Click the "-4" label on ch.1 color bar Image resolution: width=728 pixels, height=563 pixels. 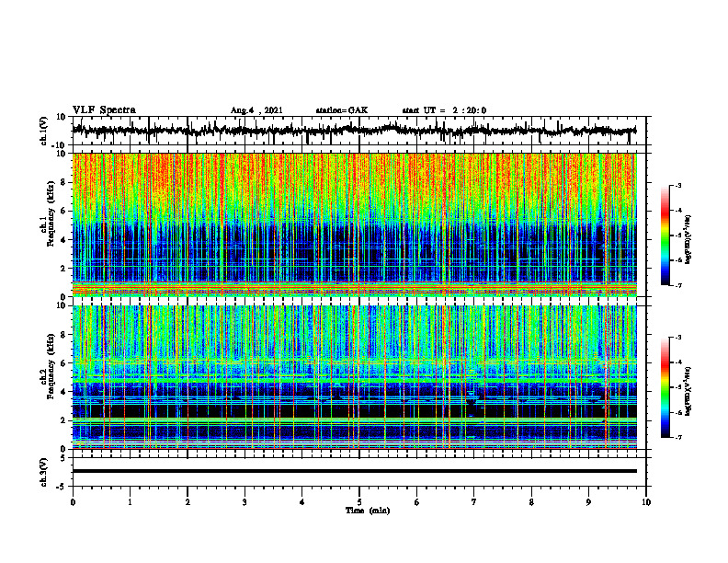tap(677, 210)
